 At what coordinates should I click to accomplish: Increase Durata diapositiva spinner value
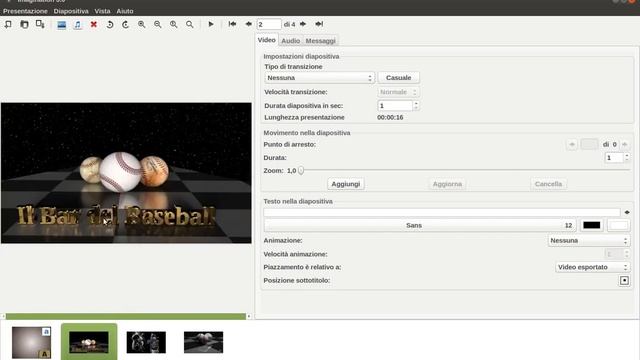(x=416, y=103)
